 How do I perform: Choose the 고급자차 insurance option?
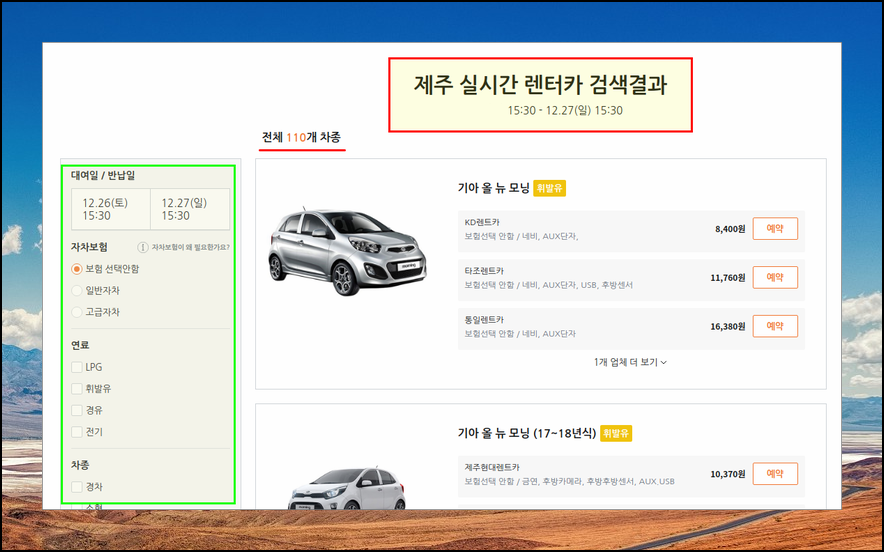coord(77,312)
